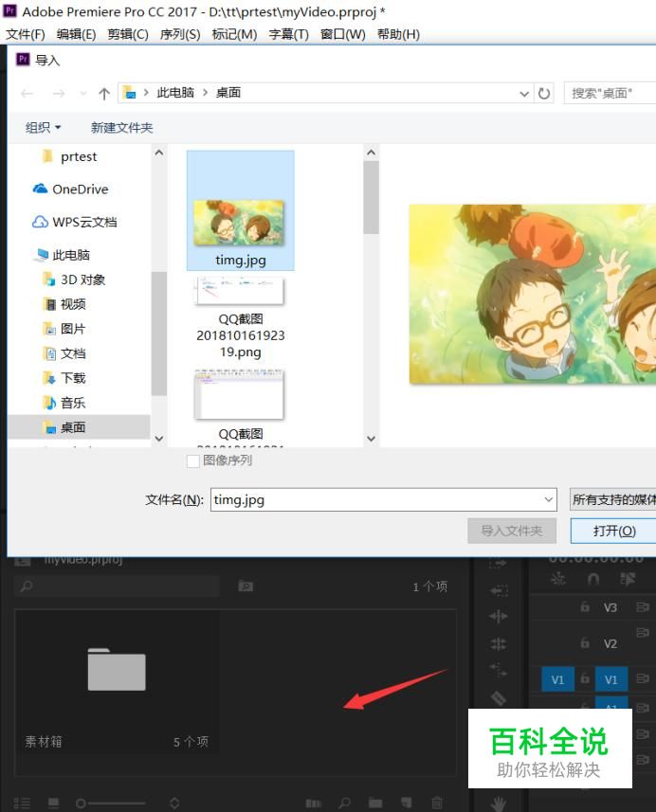Click the 搜索"桌面" search box
Image resolution: width=656 pixels, height=812 pixels.
[x=610, y=93]
